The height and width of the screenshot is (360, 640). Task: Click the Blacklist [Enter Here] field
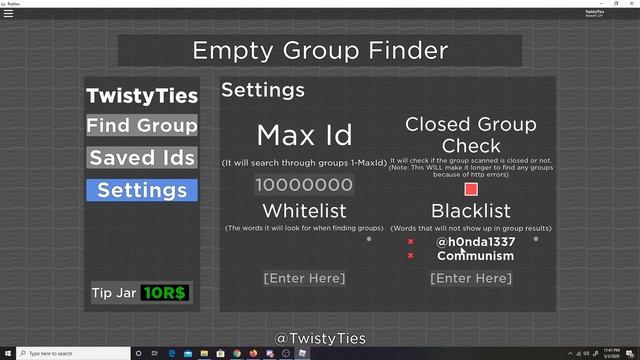471,278
